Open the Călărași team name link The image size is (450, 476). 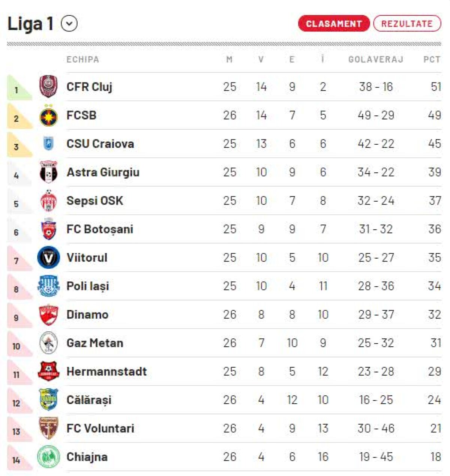pyautogui.click(x=89, y=400)
